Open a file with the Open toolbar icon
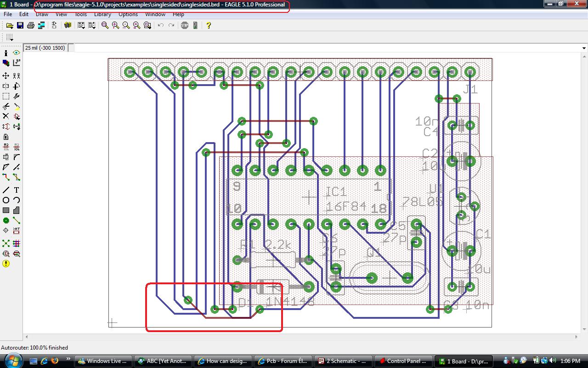This screenshot has width=588, height=368. pos(9,25)
